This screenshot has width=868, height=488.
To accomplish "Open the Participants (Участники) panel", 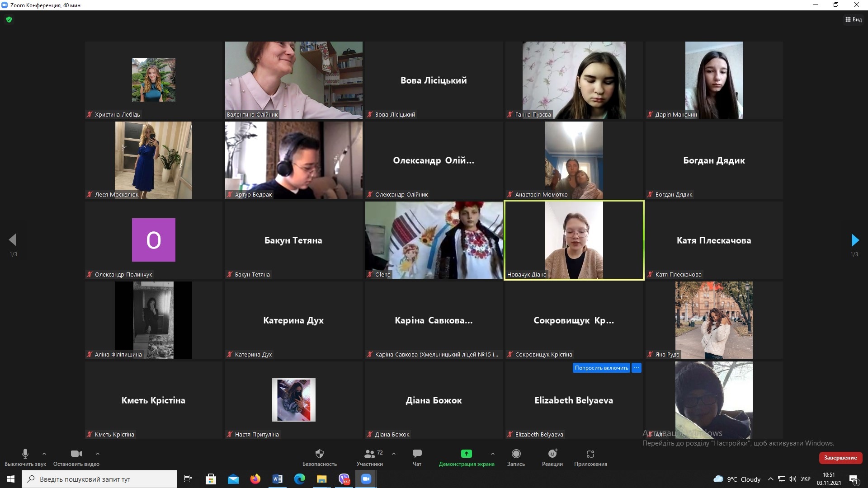I will (370, 454).
